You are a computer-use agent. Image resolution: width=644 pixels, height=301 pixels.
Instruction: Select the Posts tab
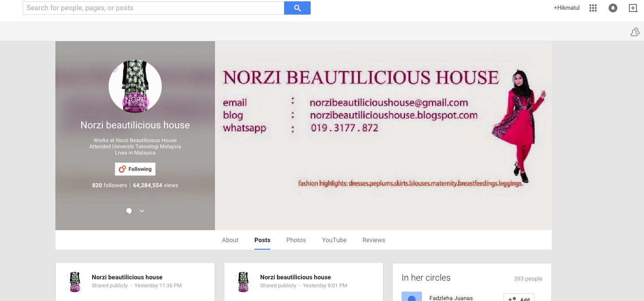click(262, 240)
